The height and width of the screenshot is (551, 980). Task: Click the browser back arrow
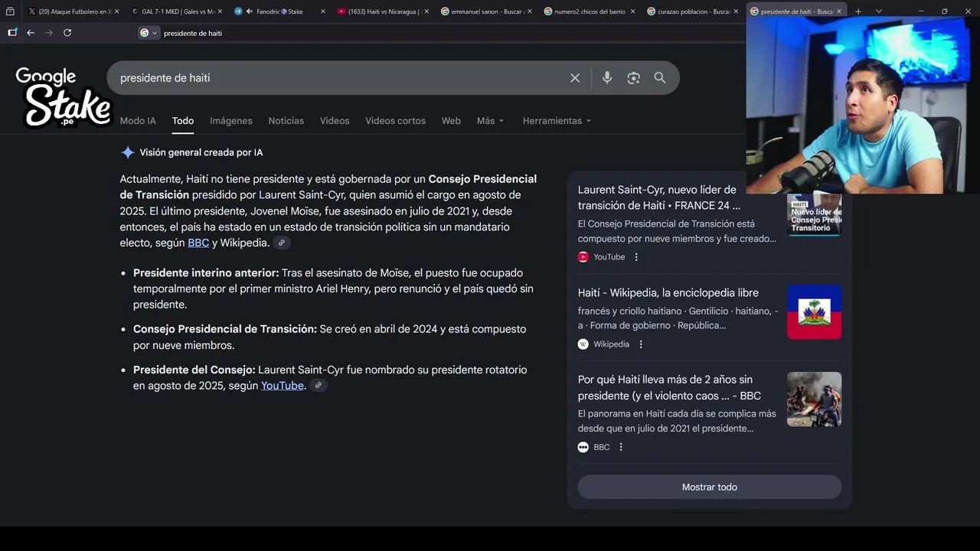tap(31, 33)
